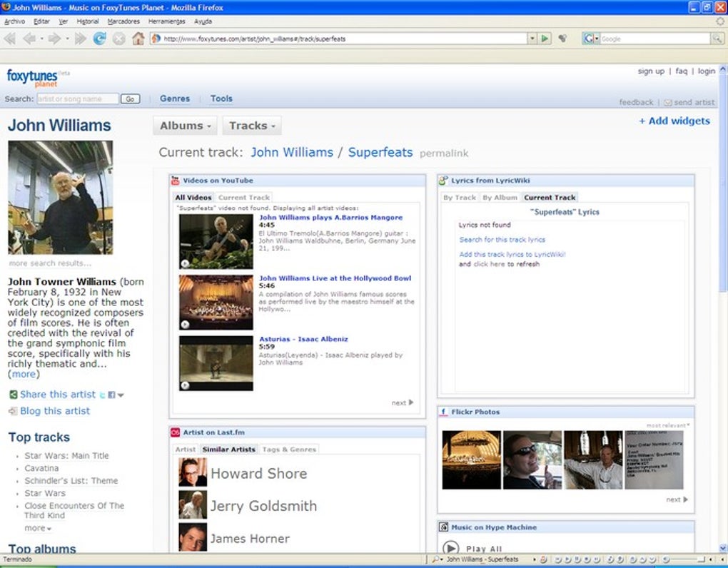Click Pause in FoxyTunes status bar
The width and height of the screenshot is (728, 568).
[x=577, y=559]
